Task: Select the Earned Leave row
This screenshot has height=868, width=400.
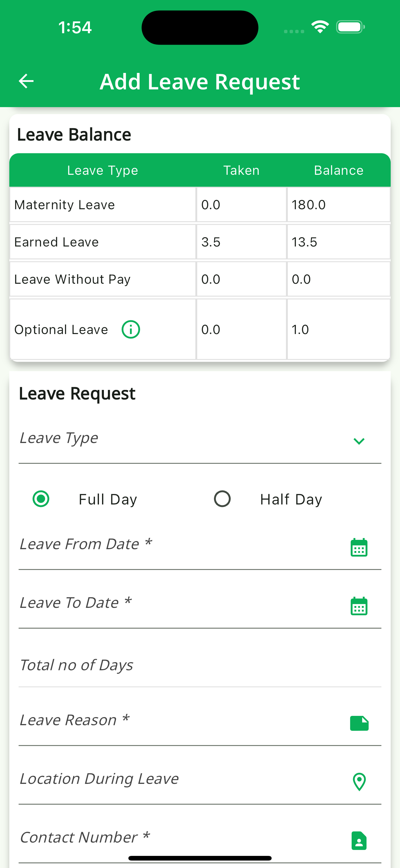Action: pyautogui.click(x=102, y=242)
